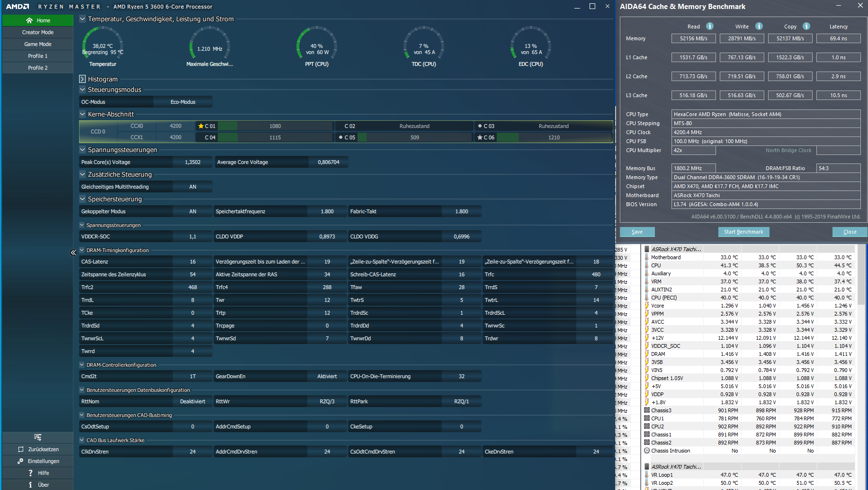Select Profile 2 in the sidebar
Image resolution: width=868 pixels, height=490 pixels.
(x=38, y=68)
